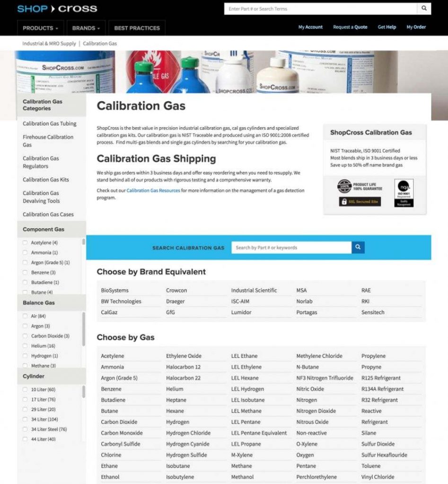Select the MSA brand
The image size is (448, 484).
(x=301, y=291)
